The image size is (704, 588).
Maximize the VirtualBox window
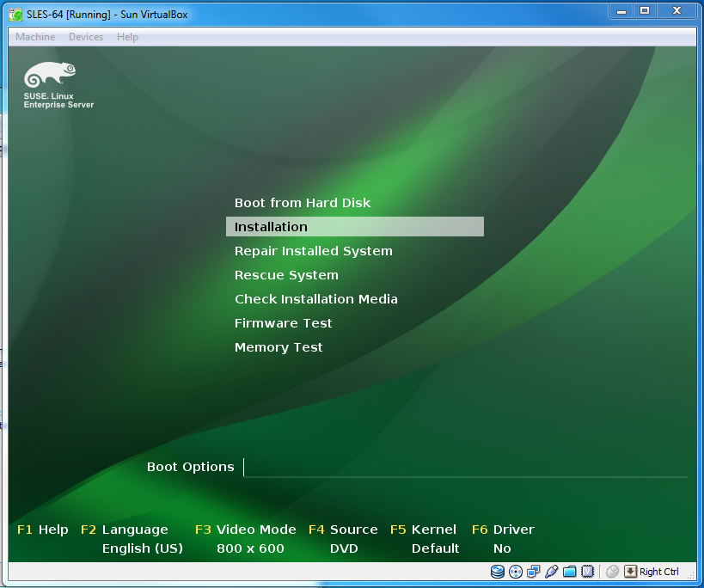click(x=645, y=11)
